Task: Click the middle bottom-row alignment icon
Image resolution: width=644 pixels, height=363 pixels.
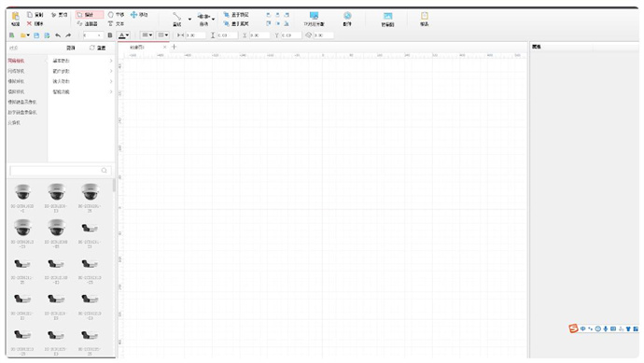Action: tap(277, 24)
